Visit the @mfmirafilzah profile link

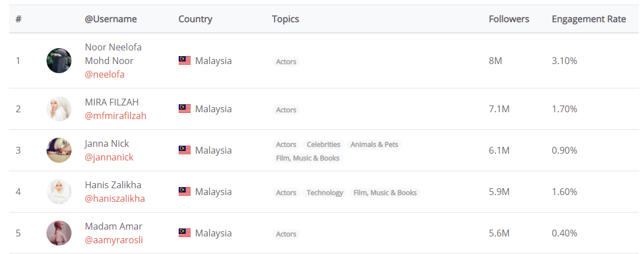pos(115,116)
